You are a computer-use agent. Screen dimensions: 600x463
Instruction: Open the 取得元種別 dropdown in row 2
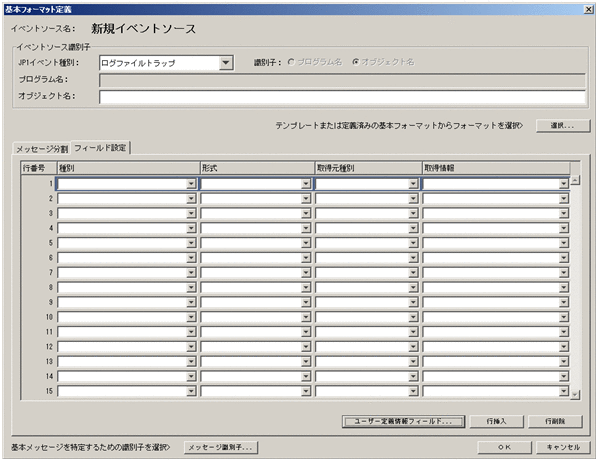[x=412, y=198]
